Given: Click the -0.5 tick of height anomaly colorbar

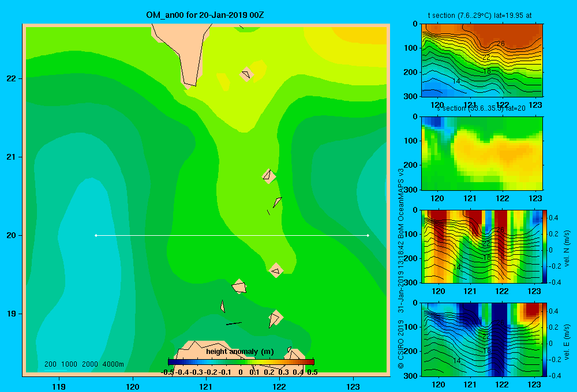Looking at the screenshot, I should coord(167,372).
